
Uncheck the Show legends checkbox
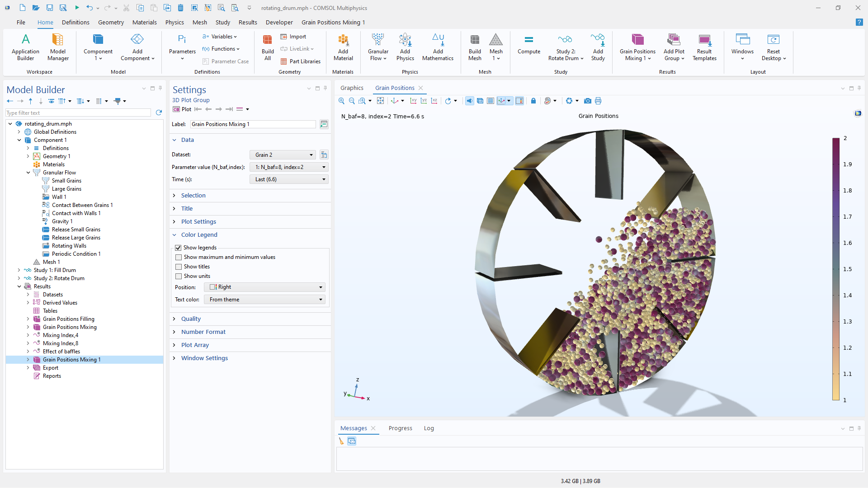pyautogui.click(x=178, y=248)
